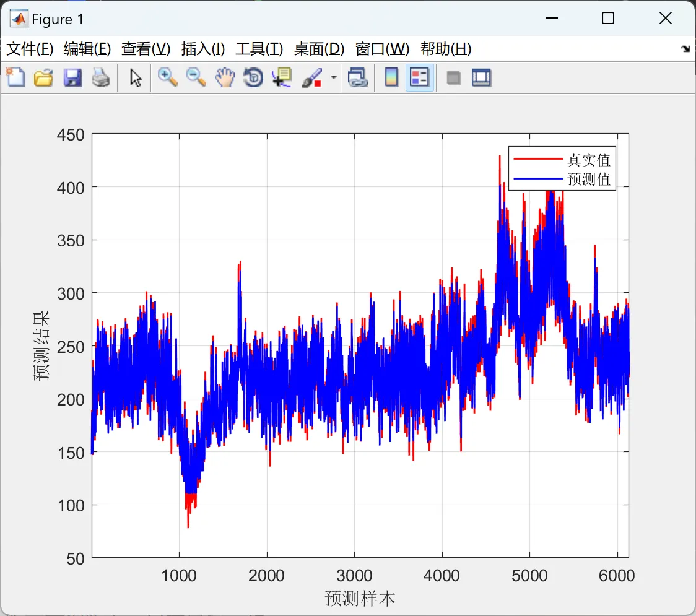This screenshot has height=616, width=696.
Task: Click the red line sample in legend
Action: [x=538, y=159]
